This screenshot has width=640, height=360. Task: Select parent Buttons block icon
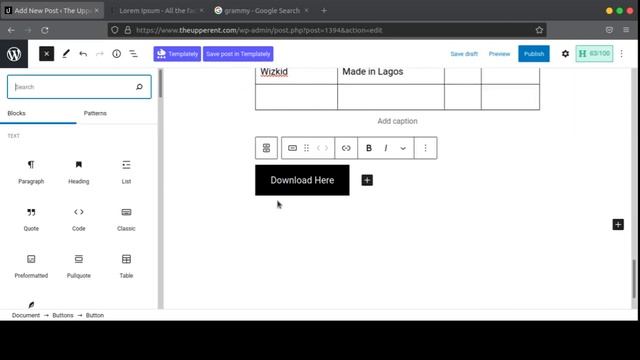point(267,148)
